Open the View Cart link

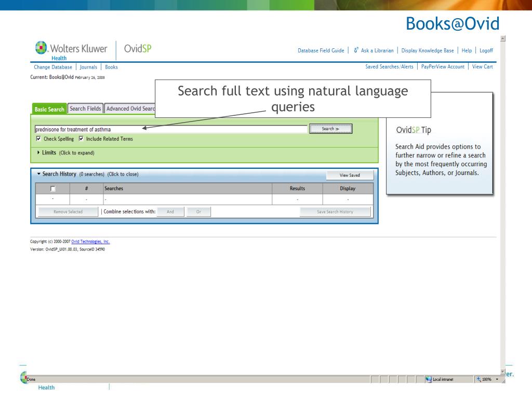pos(483,67)
